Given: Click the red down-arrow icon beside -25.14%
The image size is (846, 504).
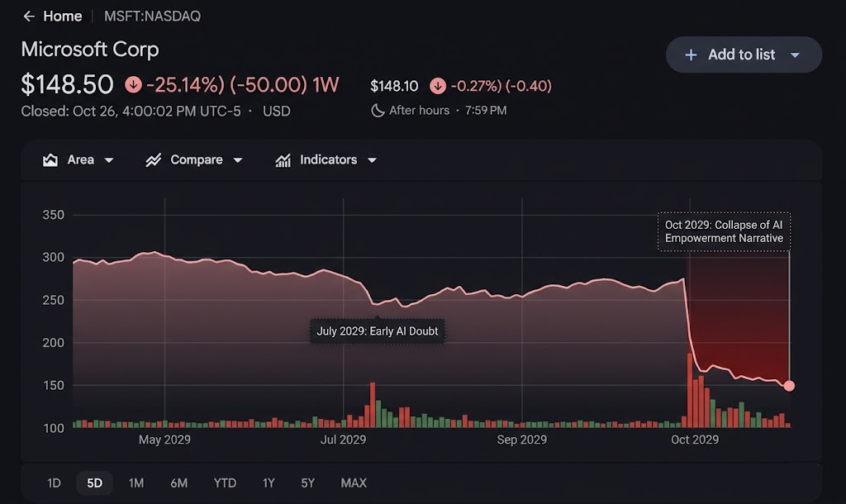Looking at the screenshot, I should tap(132, 84).
